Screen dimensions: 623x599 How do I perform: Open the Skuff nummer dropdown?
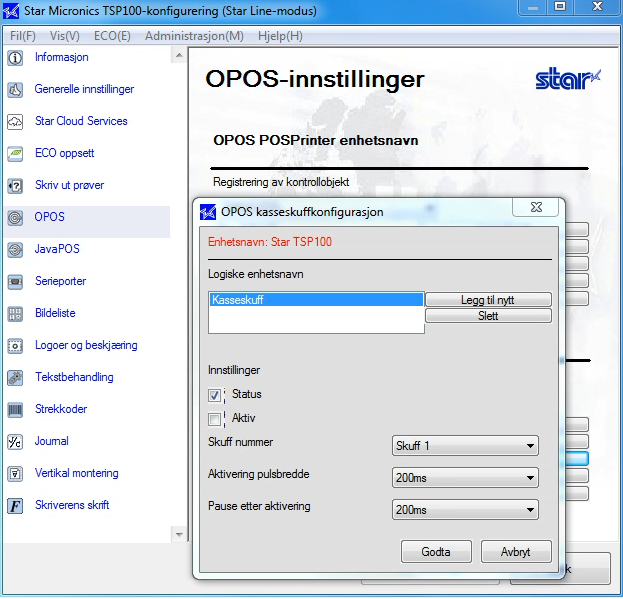tap(465, 446)
